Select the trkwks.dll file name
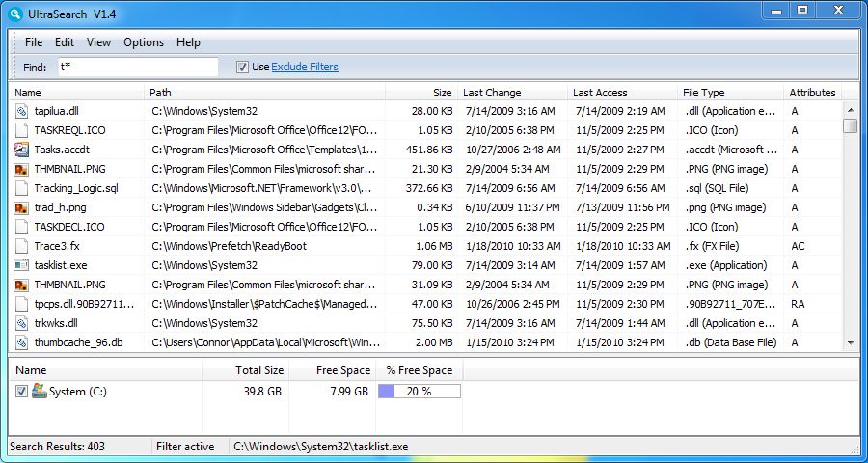The width and height of the screenshot is (868, 463). point(58,323)
